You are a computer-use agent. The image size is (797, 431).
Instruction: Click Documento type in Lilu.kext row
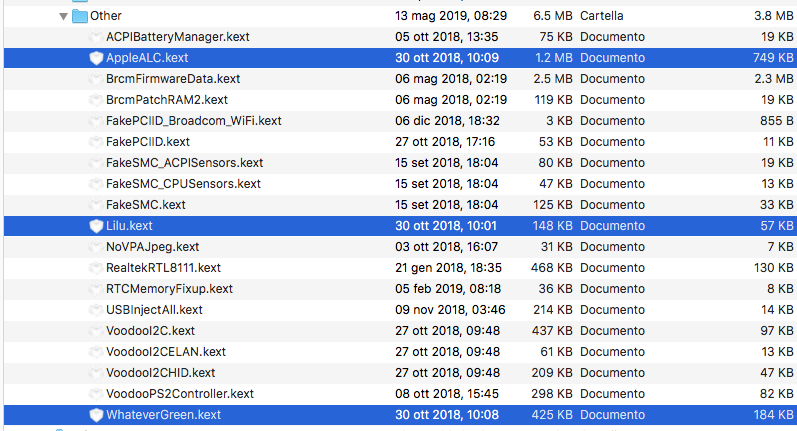612,226
